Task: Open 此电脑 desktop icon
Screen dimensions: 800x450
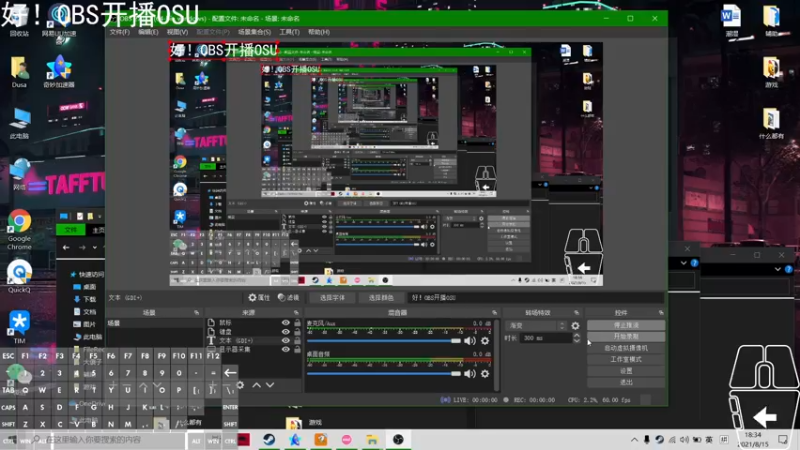Action: [19, 123]
